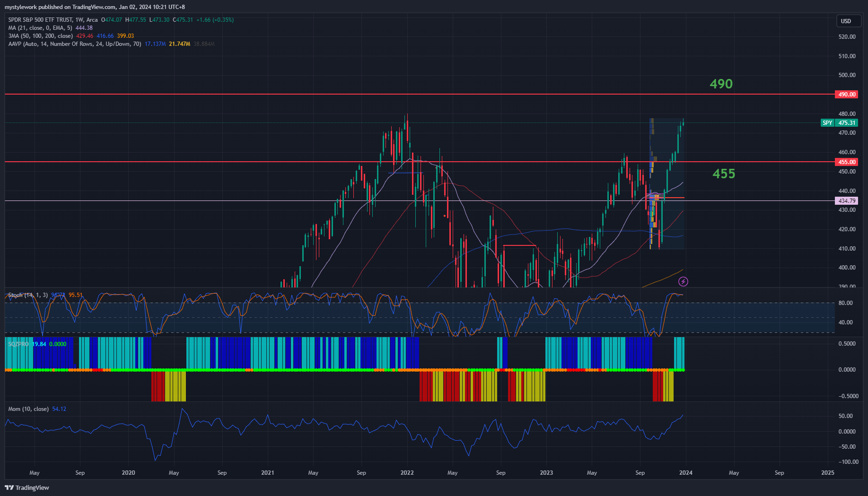
Task: Select the AAVP indicator legend
Action: pos(74,44)
